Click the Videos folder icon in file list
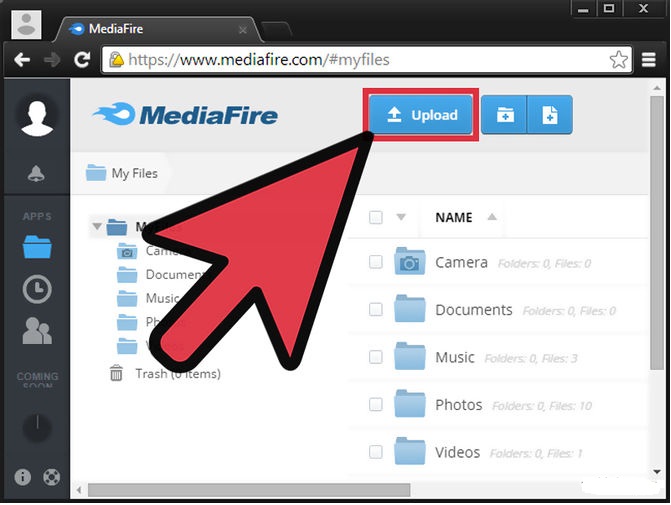The width and height of the screenshot is (671, 505). click(x=410, y=451)
